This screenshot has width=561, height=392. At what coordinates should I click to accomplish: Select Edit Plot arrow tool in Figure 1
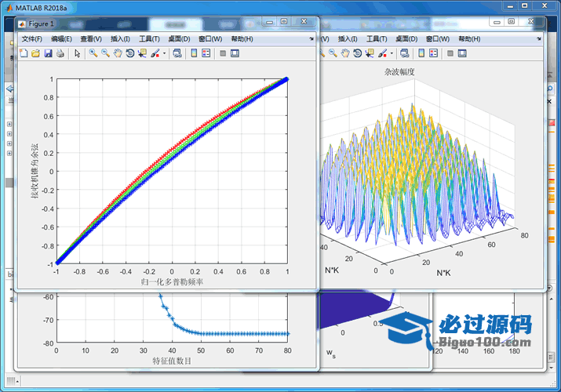pos(77,53)
